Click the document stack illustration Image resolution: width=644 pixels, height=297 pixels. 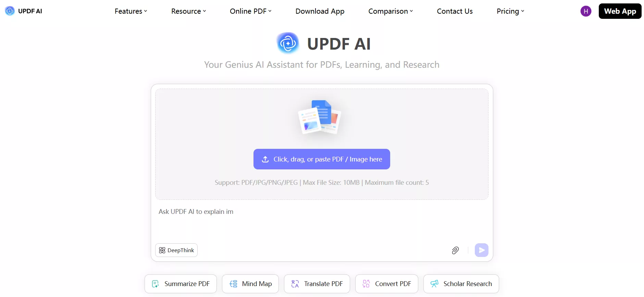coord(320,117)
